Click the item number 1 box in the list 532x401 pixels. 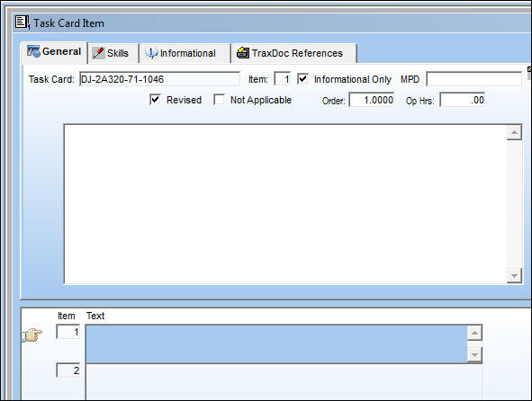coord(68,332)
